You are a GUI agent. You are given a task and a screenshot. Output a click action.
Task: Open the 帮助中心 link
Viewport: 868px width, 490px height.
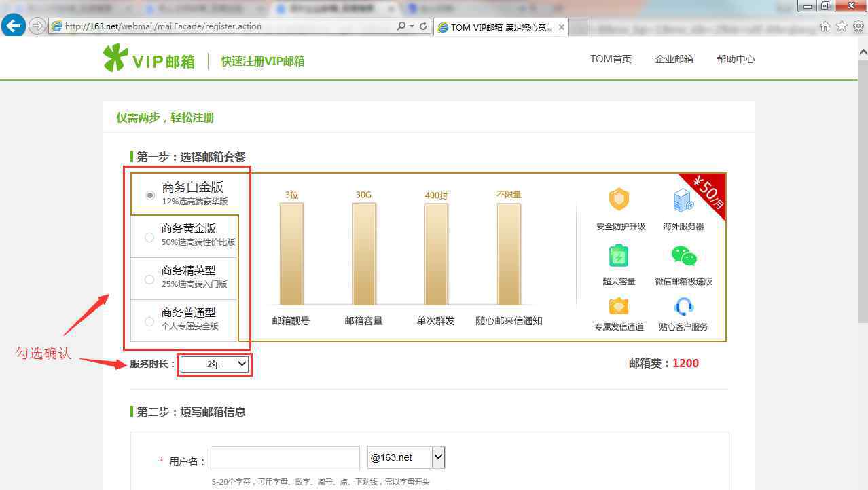tap(736, 59)
